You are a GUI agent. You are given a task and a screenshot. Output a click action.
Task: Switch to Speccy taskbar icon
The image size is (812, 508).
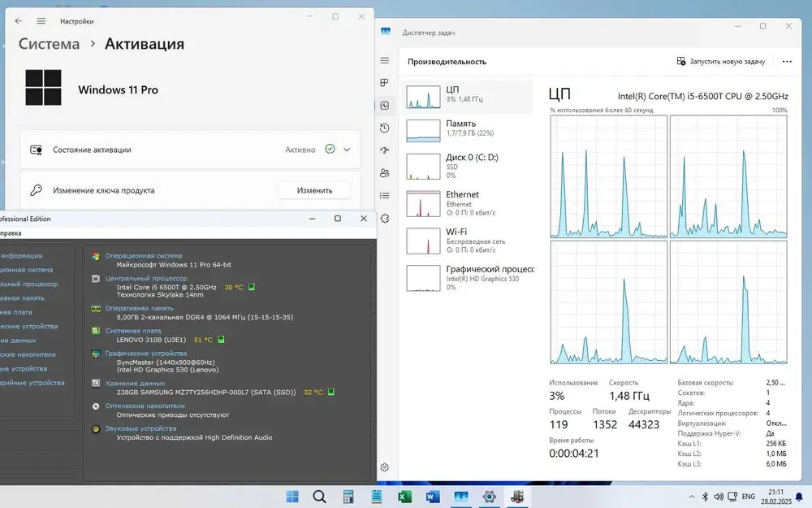click(516, 497)
